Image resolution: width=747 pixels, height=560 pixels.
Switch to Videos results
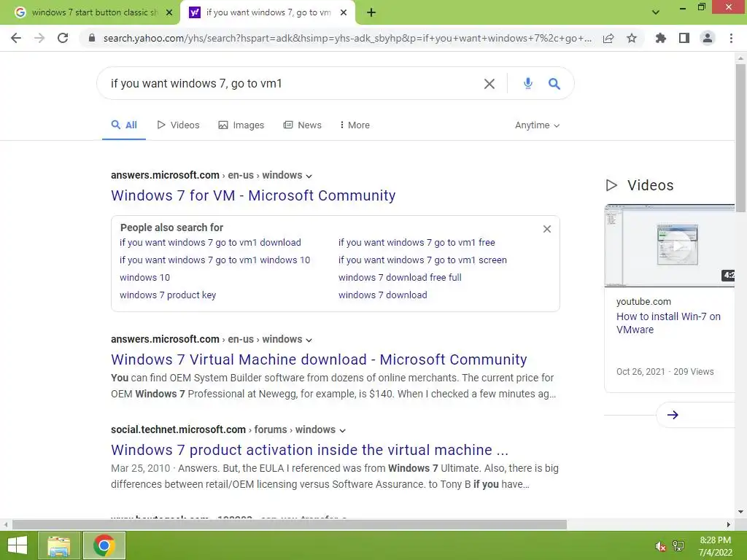178,125
